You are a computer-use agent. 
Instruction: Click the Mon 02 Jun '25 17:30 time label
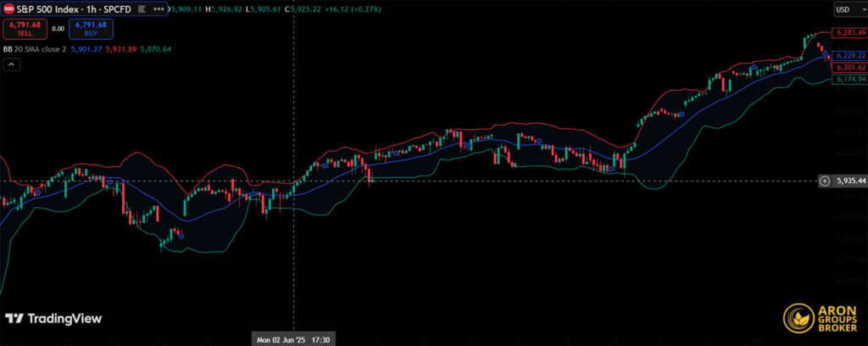pyautogui.click(x=294, y=338)
